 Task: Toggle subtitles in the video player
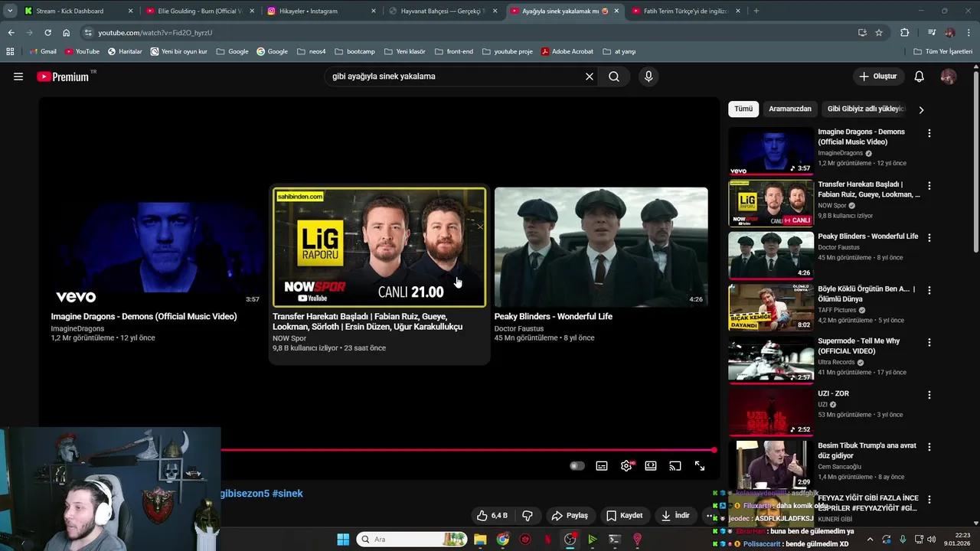click(x=602, y=466)
